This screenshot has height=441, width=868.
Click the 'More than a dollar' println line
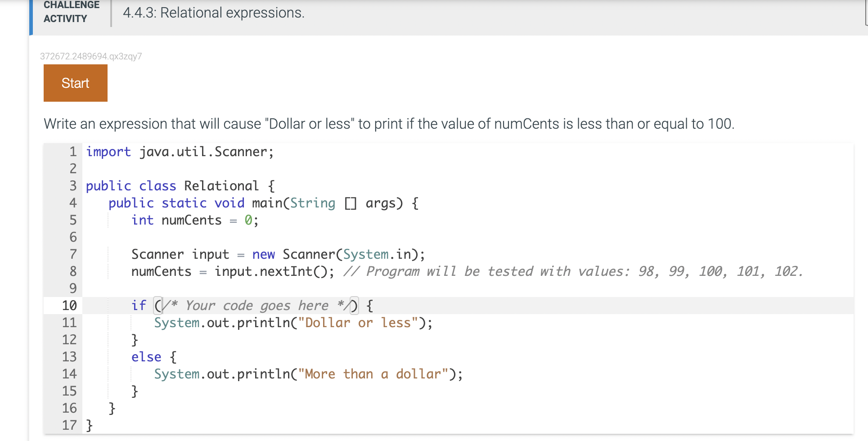[x=308, y=374]
